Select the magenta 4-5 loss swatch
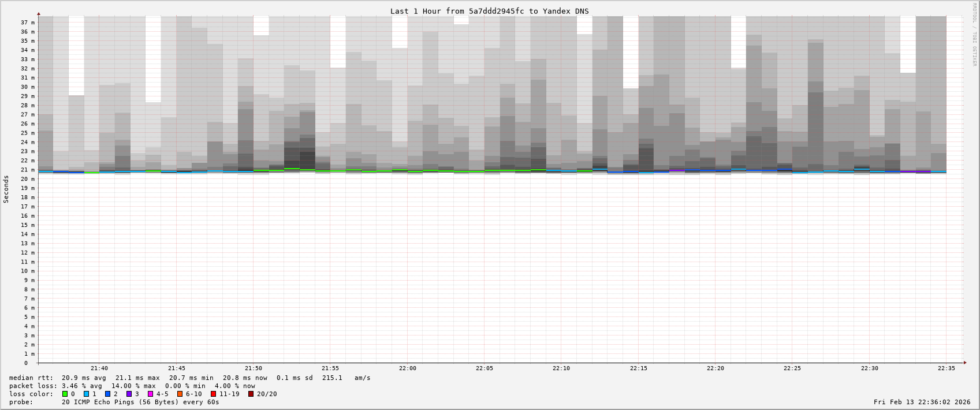Image resolution: width=980 pixels, height=410 pixels. point(151,394)
